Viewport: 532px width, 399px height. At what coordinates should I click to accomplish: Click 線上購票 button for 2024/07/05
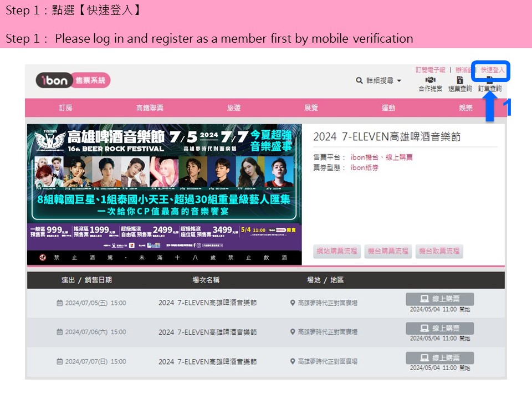[439, 299]
